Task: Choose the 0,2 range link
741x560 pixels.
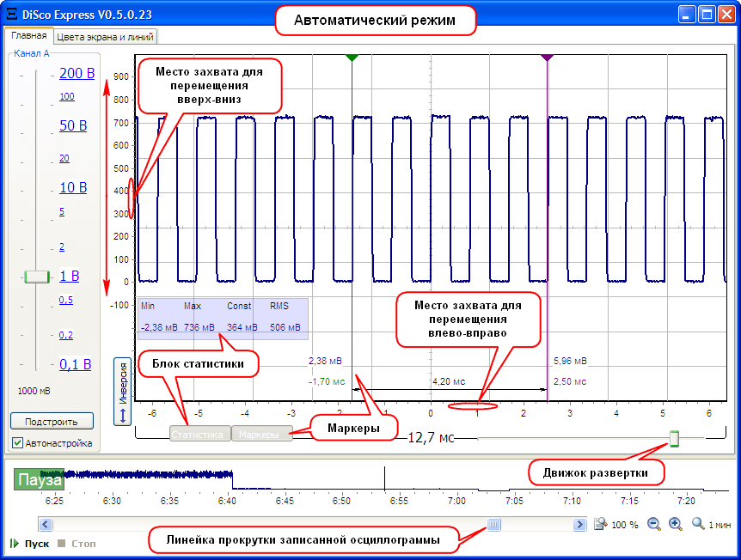Action: [65, 335]
